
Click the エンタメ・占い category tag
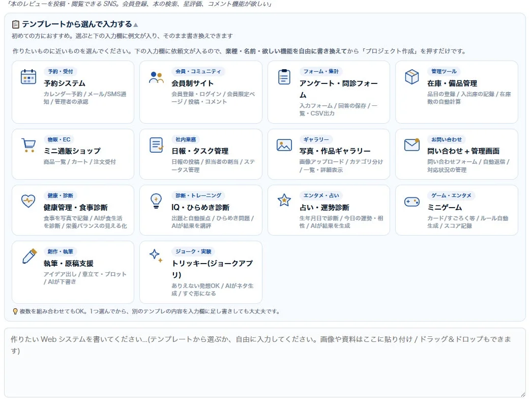tap(321, 195)
